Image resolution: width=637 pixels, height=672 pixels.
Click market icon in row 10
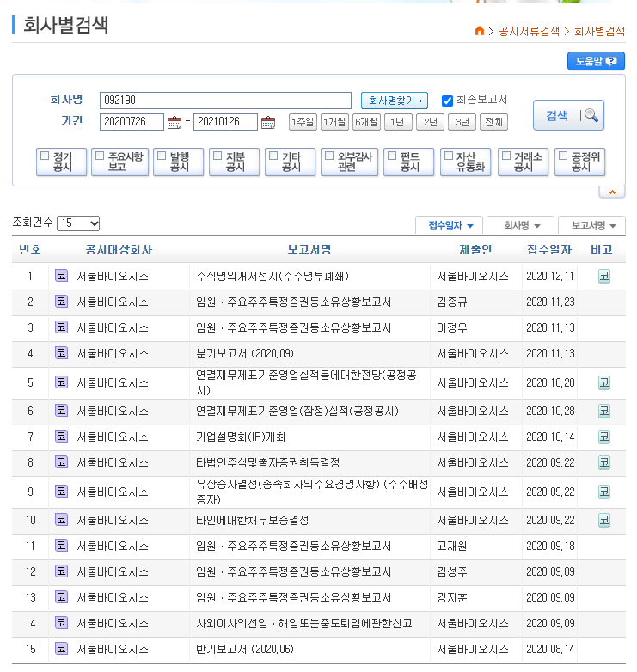61,520
